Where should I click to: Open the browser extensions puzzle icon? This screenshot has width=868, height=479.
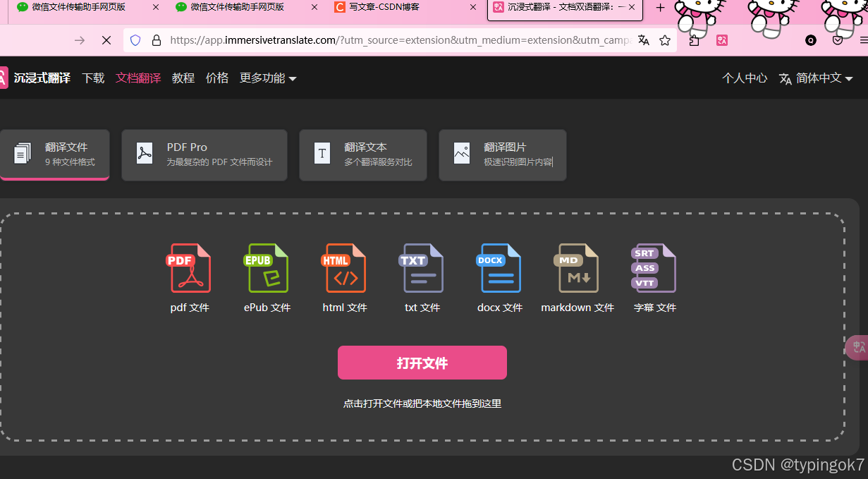tap(695, 40)
